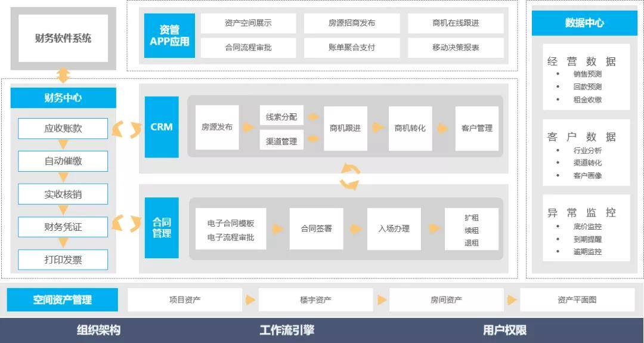Click 渠道转化 bullet item
Image resolution: width=644 pixels, height=343 pixels.
tap(587, 163)
